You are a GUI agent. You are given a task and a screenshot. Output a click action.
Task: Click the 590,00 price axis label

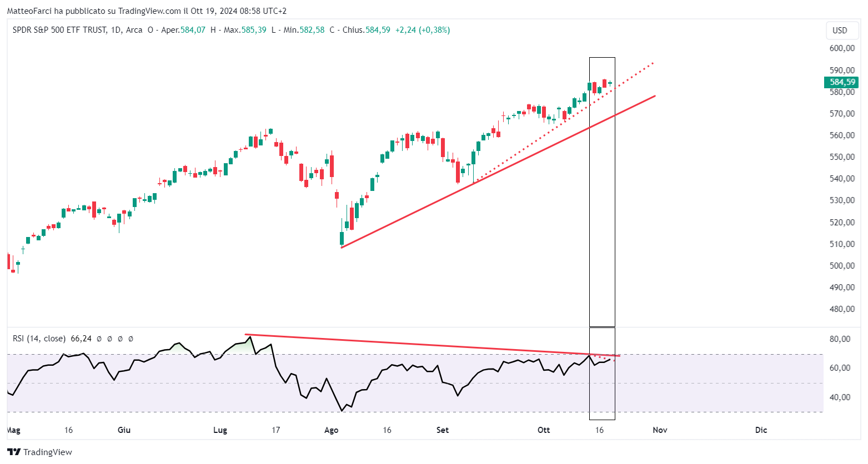[x=842, y=70]
